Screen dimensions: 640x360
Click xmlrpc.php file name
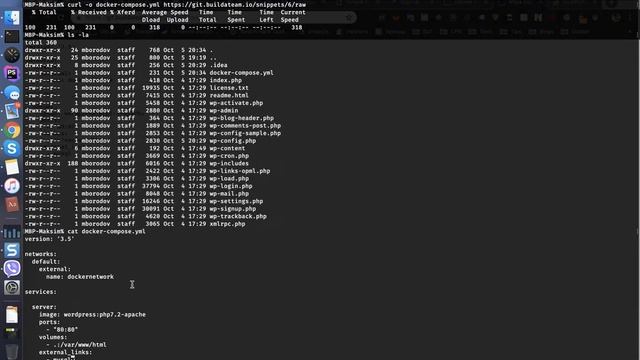click(x=227, y=224)
